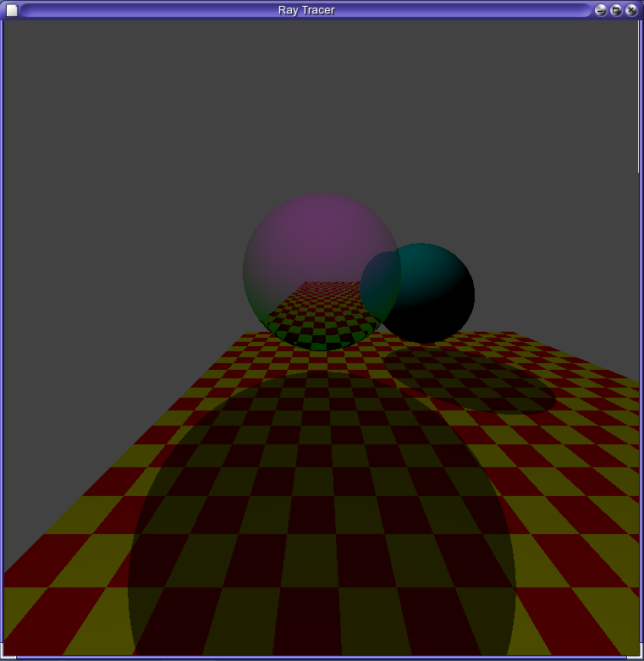Open the window menu icon in title bar

pos(12,10)
